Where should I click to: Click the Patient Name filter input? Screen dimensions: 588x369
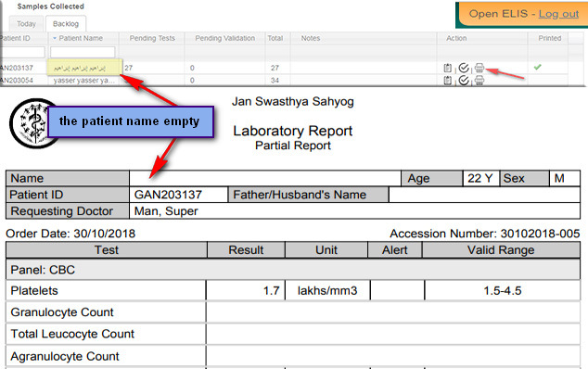(83, 52)
